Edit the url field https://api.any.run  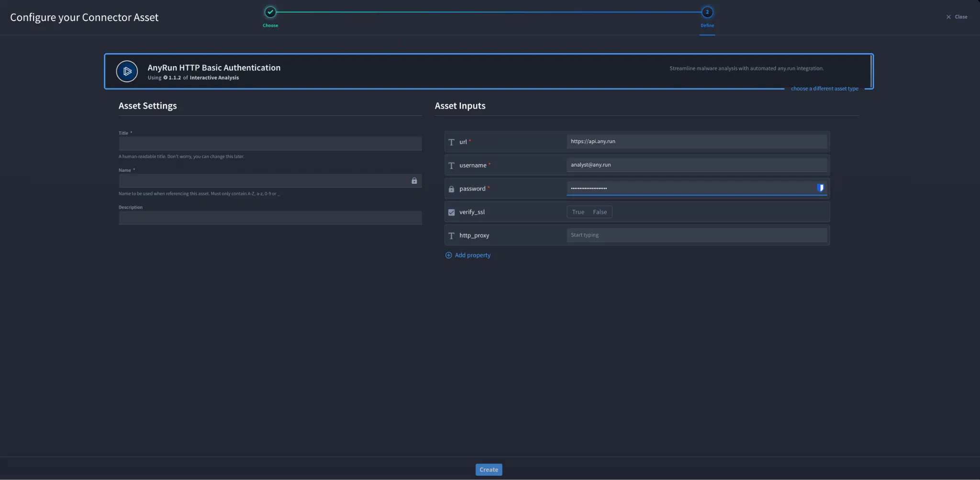click(x=697, y=141)
